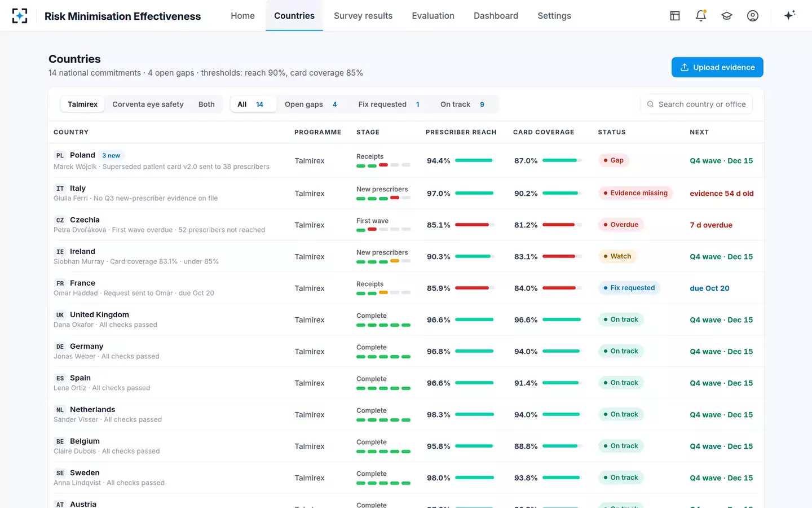Viewport: 812px width, 508px height.
Task: Click Ireland's New prescribers stage indicator
Action: click(x=383, y=256)
